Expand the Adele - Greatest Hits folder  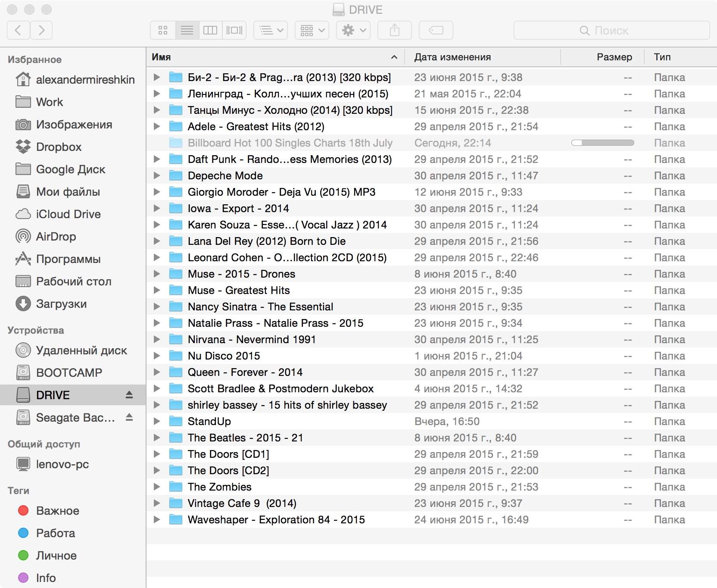pyautogui.click(x=157, y=126)
